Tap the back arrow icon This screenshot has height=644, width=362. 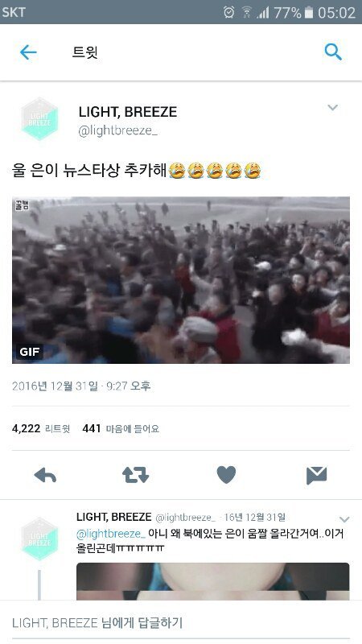pos(28,52)
